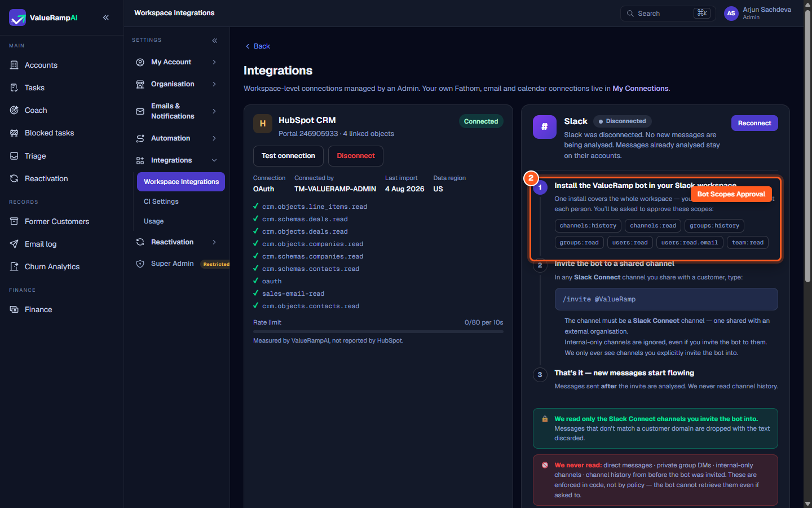Click the Slack hash logo icon
This screenshot has height=508, width=812.
coord(544,127)
